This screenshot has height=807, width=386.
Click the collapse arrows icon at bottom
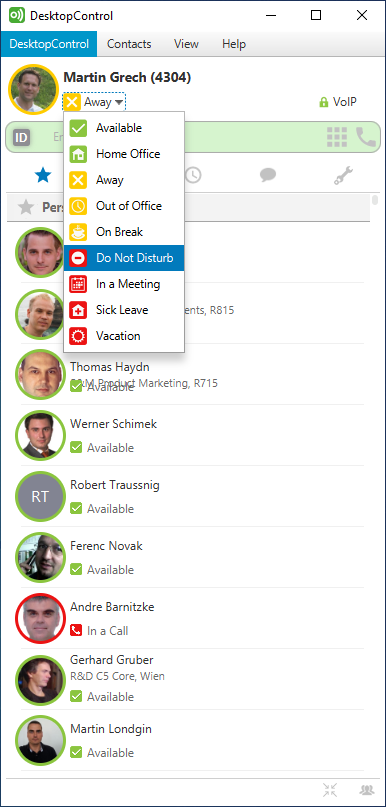click(x=330, y=789)
